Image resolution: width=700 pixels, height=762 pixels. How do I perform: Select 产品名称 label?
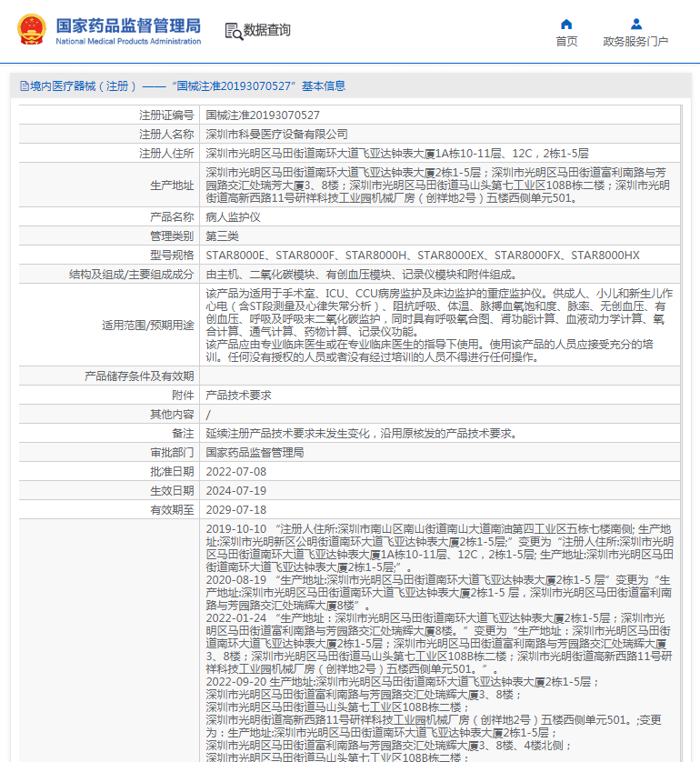click(x=172, y=217)
